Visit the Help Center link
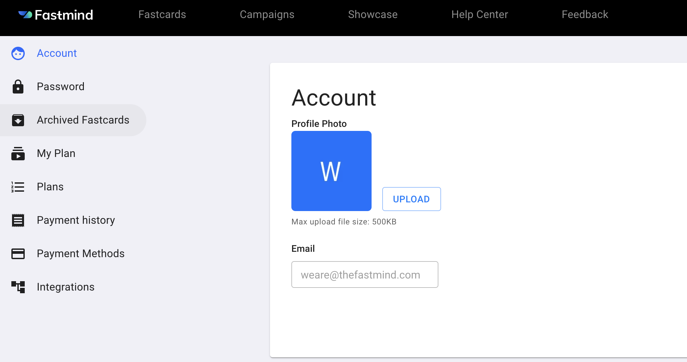This screenshot has width=687, height=362. pos(480,14)
